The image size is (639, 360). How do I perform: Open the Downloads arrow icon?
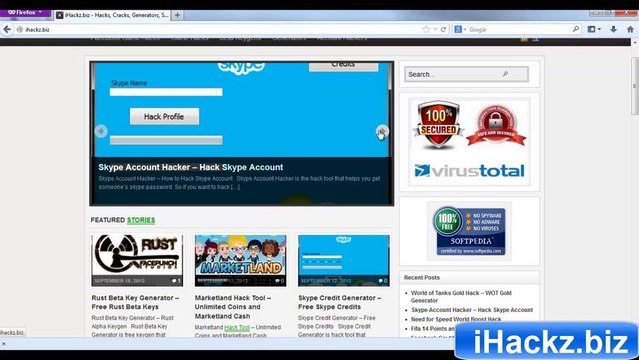coord(613,29)
